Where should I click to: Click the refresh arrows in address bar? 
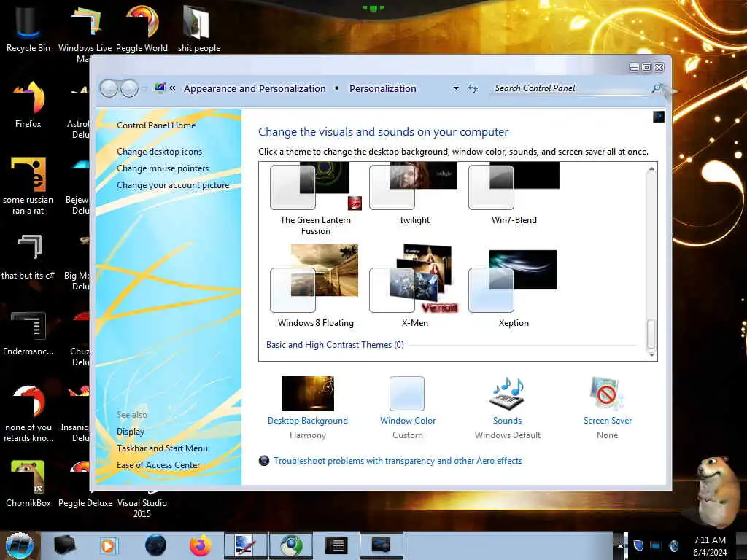(472, 88)
